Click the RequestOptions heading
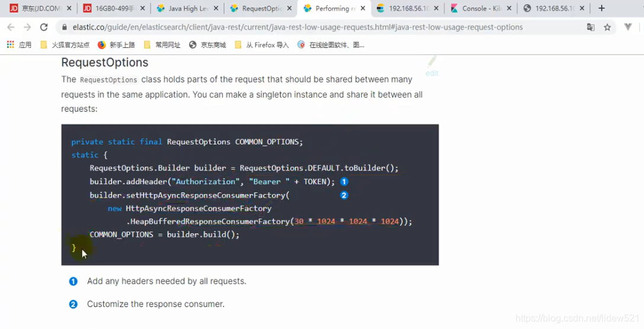This screenshot has height=329, width=644. coord(105,62)
